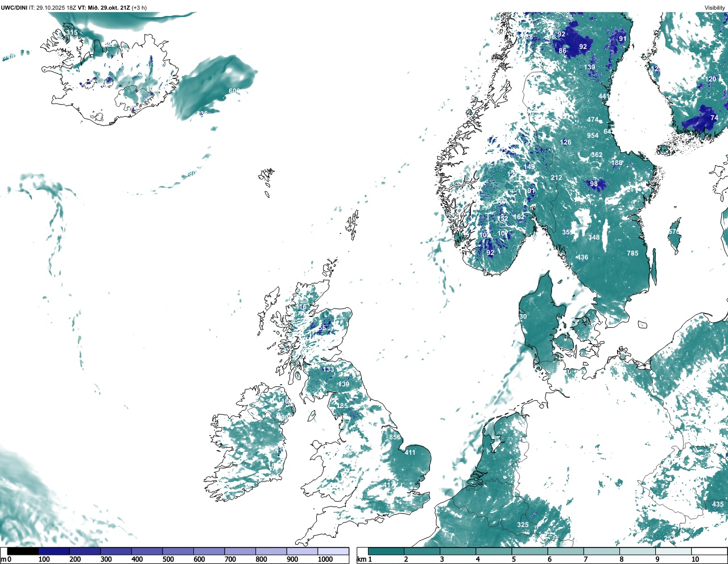This screenshot has height=564, width=728.
Task: Select the "362" value in Sweden
Action: 597,155
